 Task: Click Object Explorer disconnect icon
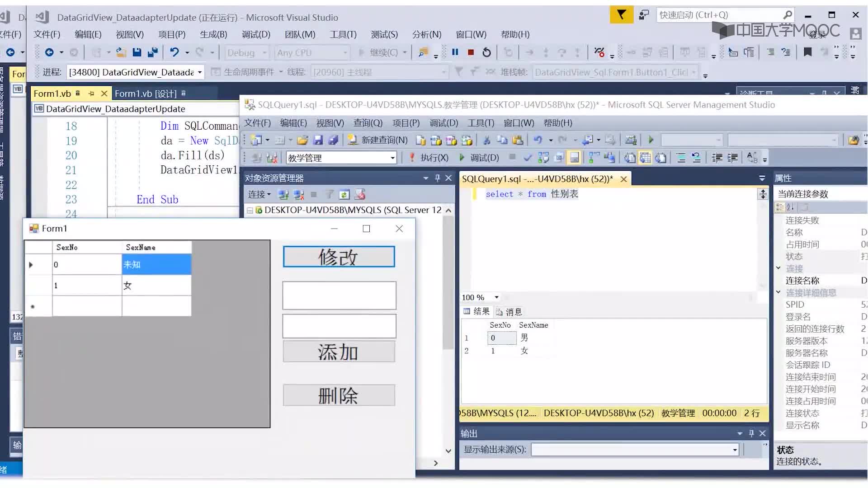(298, 195)
